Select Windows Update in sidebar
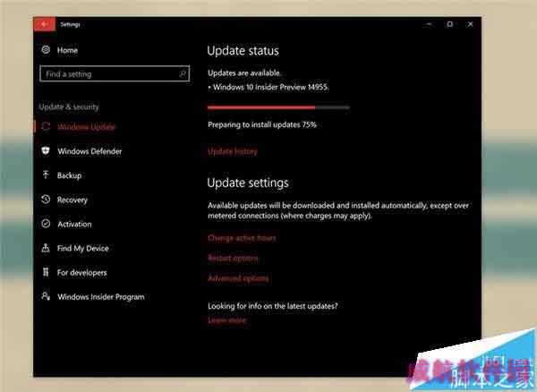This screenshot has height=392, width=537. pyautogui.click(x=86, y=127)
